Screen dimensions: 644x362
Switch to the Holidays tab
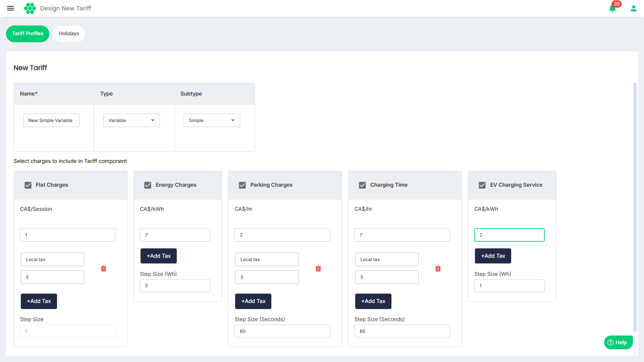pyautogui.click(x=69, y=34)
